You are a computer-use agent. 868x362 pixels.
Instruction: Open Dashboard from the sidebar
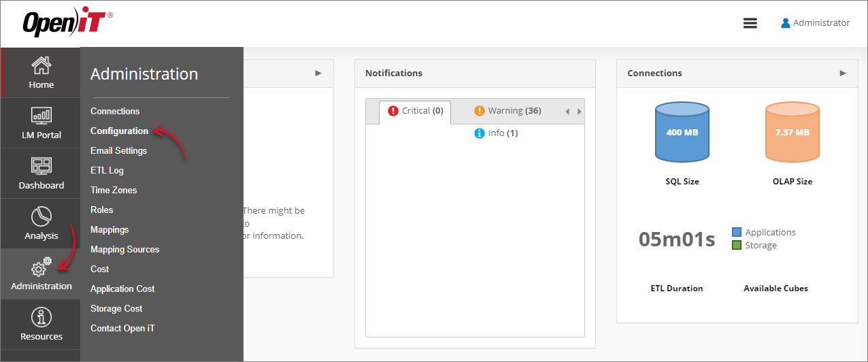41,174
